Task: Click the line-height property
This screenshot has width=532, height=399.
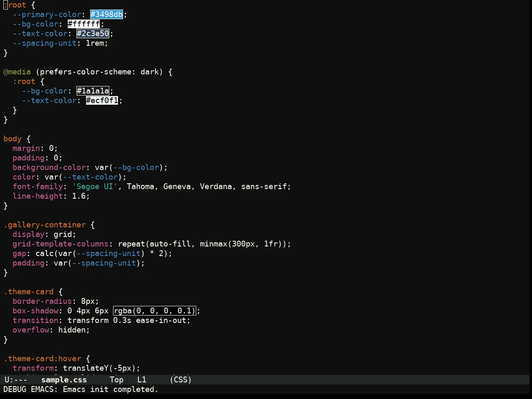Action: pyautogui.click(x=38, y=196)
